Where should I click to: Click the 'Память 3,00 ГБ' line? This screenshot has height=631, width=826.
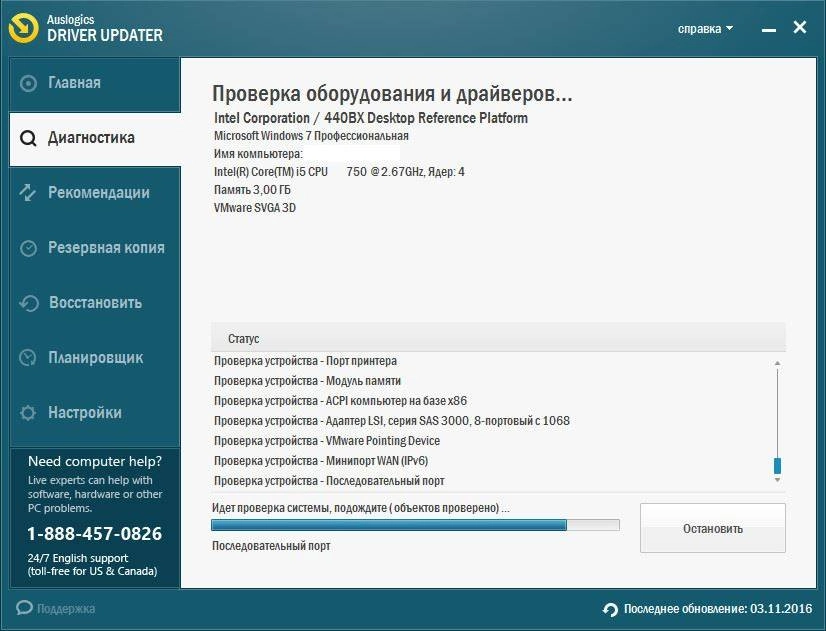[x=252, y=190]
